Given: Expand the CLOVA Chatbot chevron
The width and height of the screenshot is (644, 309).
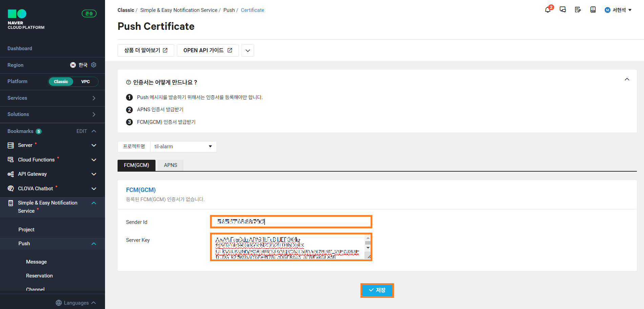Looking at the screenshot, I should pos(94,189).
